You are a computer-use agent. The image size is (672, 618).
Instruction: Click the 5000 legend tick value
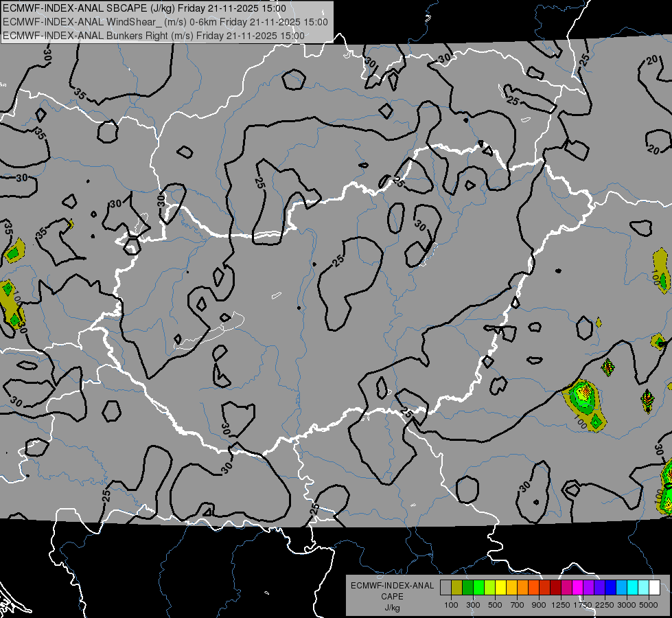(649, 605)
